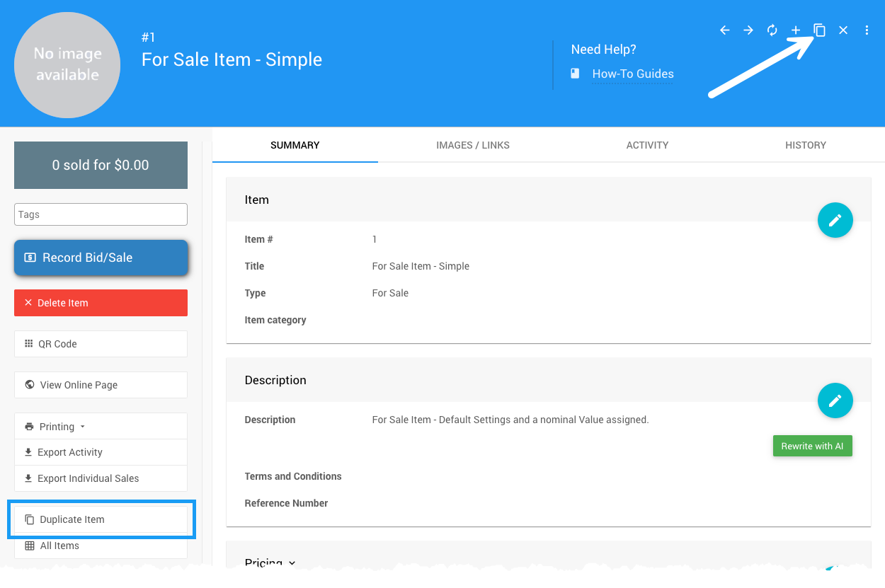Select the History tab
Viewport: 885px width, 588px height.
pyautogui.click(x=805, y=145)
